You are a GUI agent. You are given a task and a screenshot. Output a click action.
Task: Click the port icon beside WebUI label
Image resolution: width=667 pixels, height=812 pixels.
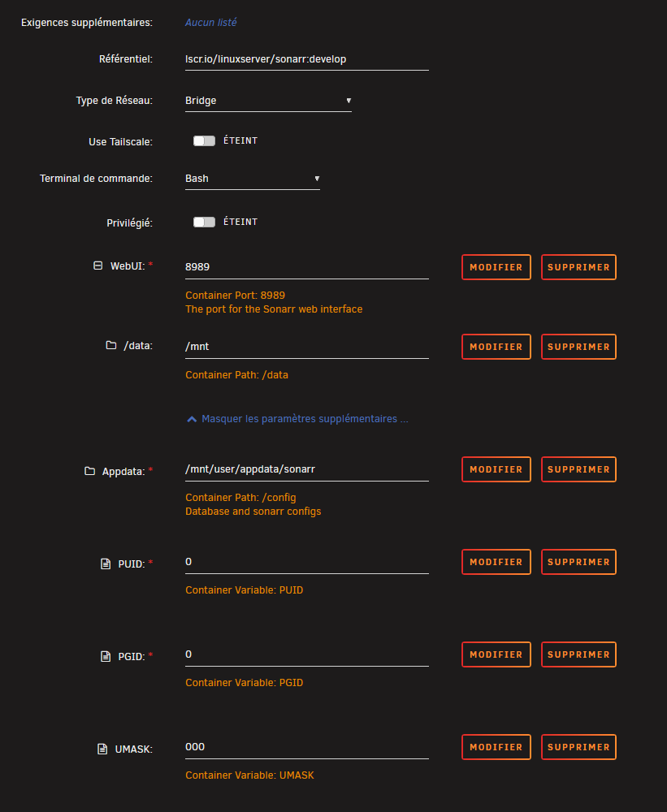click(98, 266)
